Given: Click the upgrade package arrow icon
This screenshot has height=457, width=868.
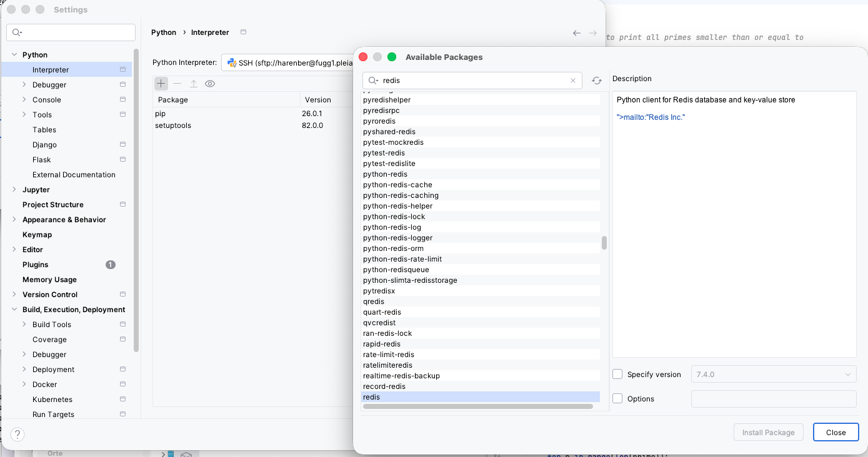Looking at the screenshot, I should (x=194, y=84).
